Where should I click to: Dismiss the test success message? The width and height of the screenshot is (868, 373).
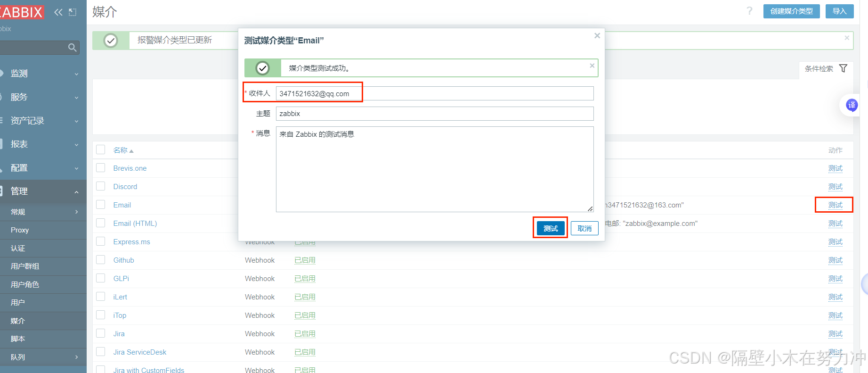pos(592,66)
